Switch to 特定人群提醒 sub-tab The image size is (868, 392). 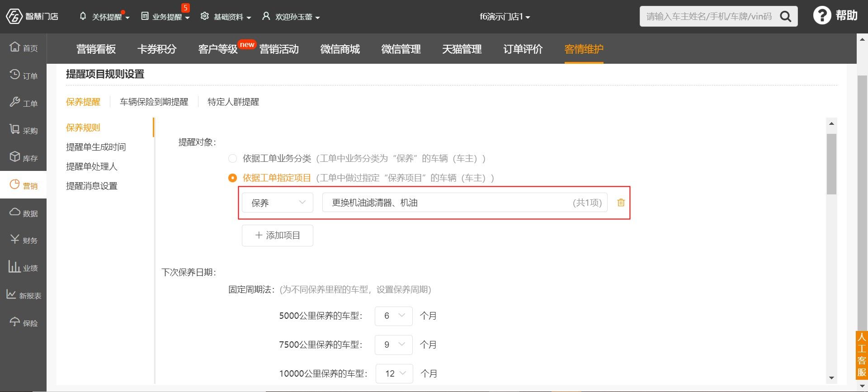233,102
